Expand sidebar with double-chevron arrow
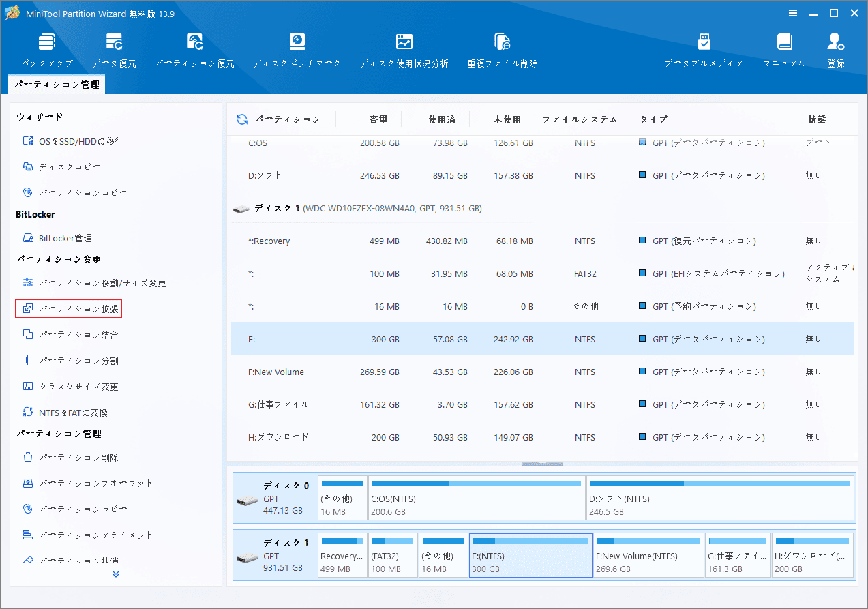 point(116,574)
